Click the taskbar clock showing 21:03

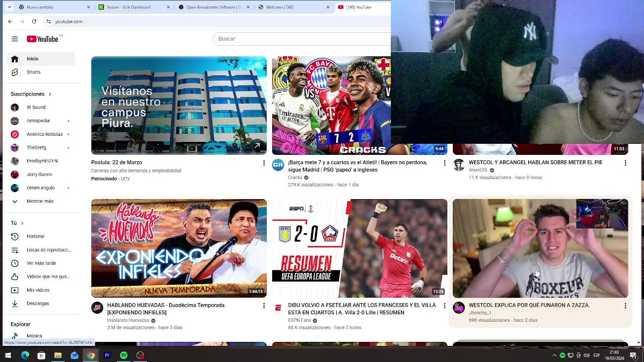pos(614,355)
